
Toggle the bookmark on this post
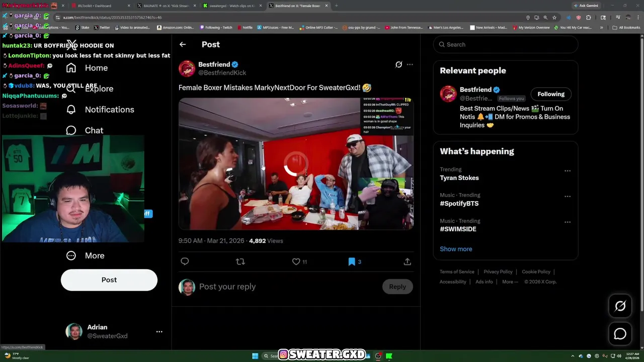click(352, 261)
